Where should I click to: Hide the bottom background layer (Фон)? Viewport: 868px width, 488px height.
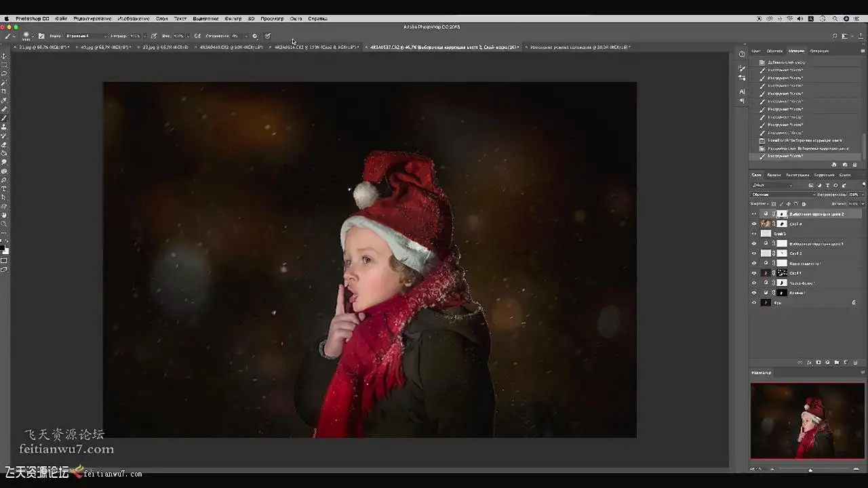click(754, 303)
